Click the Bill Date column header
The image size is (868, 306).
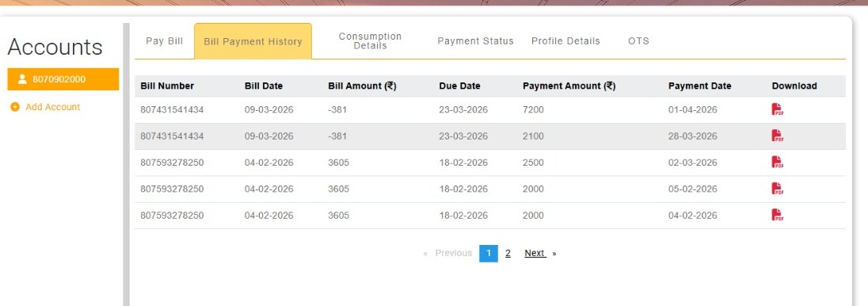264,86
